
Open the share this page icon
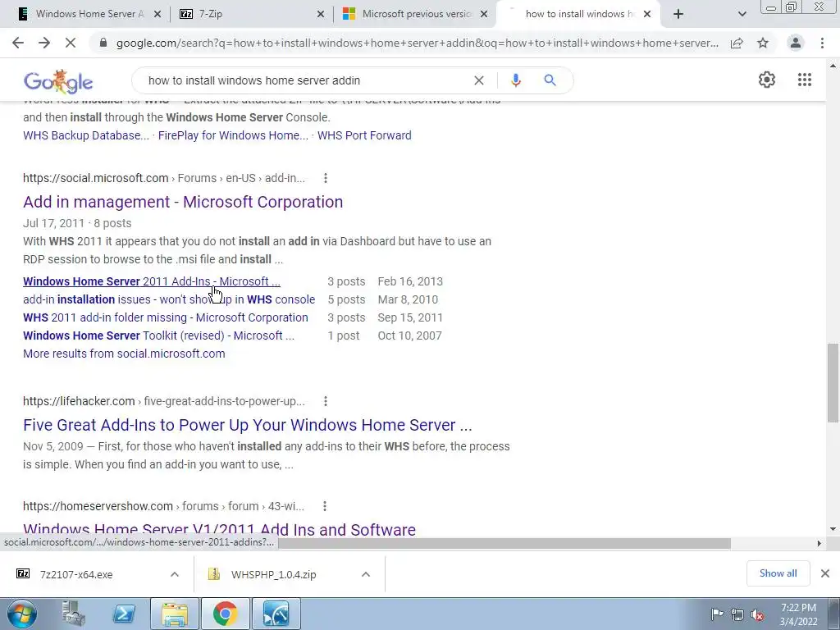[737, 43]
